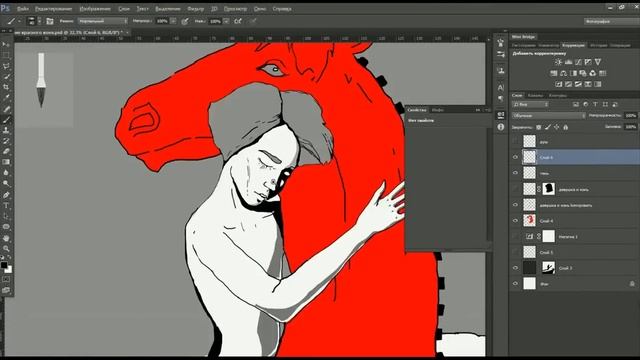This screenshot has height=360, width=640.
Task: Toggle the Brush panel button in options bar
Action: [x=50, y=21]
